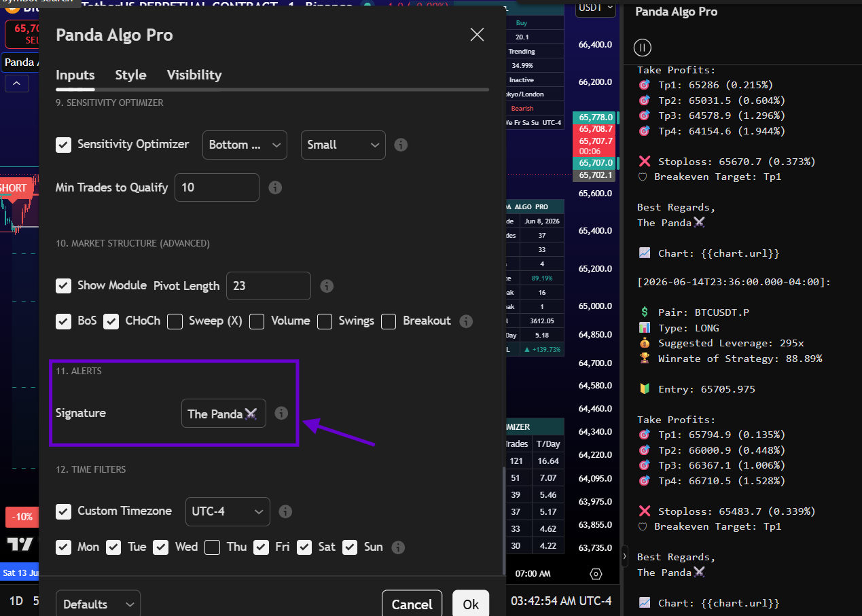Enable the Breakout checkbox
The width and height of the screenshot is (862, 616).
389,321
